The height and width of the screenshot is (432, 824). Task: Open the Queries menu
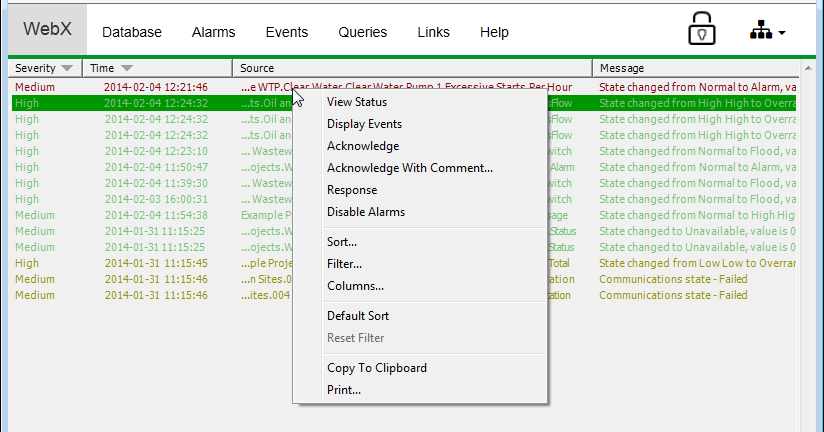362,32
